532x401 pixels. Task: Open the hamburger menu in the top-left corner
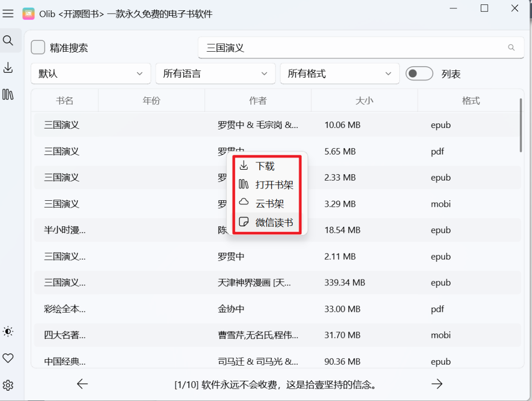click(x=8, y=13)
